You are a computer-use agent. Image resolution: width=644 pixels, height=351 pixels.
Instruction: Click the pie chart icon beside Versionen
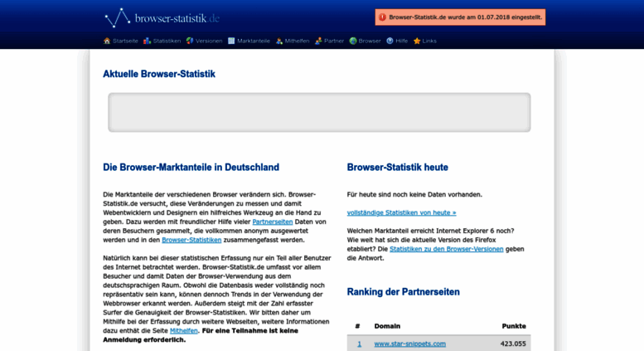point(190,41)
